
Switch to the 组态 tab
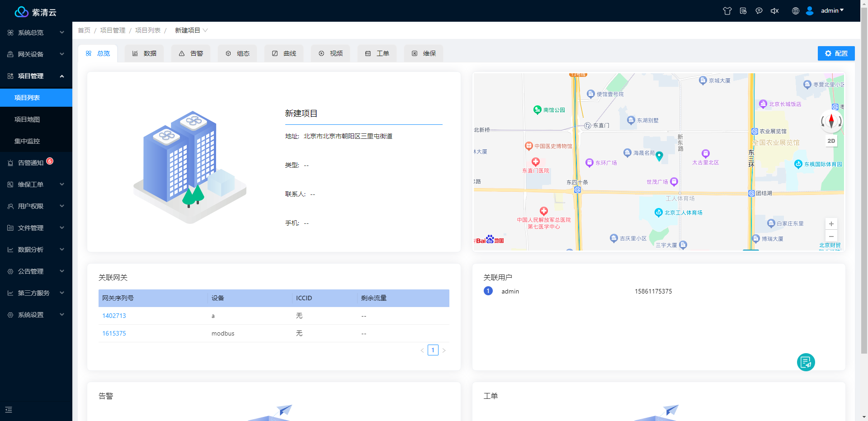coord(237,53)
